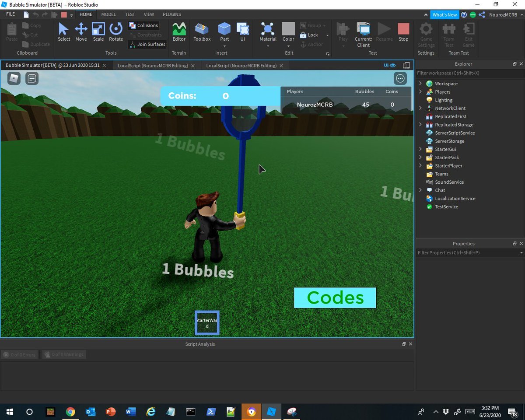Expand the StarterGui node in Explorer
This screenshot has width=525, height=420.
click(x=420, y=149)
